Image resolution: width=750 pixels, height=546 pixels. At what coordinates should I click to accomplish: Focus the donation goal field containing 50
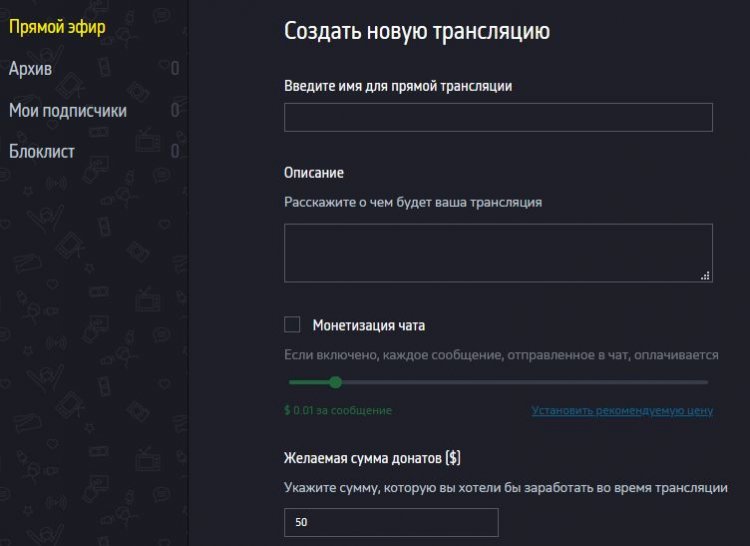[391, 522]
